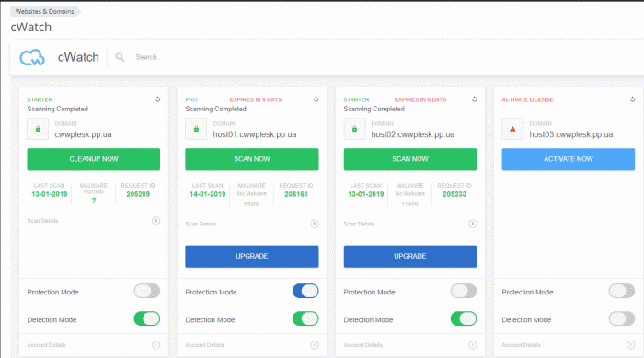This screenshot has width=644, height=358.
Task: Click SCAN NOW for host02.cwwplesk.pp.ua
Action: (410, 159)
